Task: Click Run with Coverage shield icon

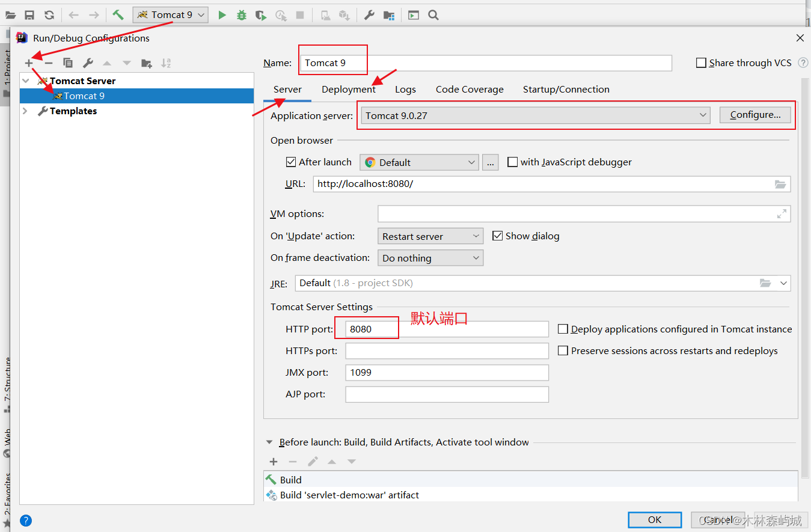Action: coord(260,15)
